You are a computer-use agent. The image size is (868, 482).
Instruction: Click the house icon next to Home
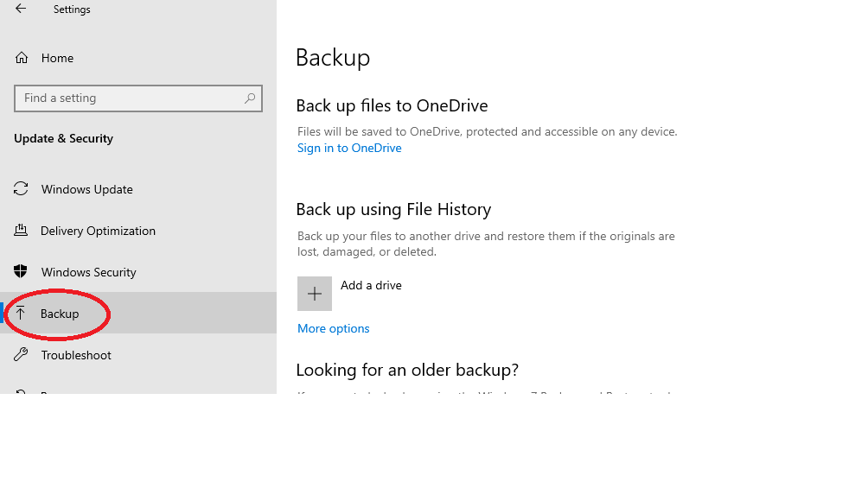[21, 58]
